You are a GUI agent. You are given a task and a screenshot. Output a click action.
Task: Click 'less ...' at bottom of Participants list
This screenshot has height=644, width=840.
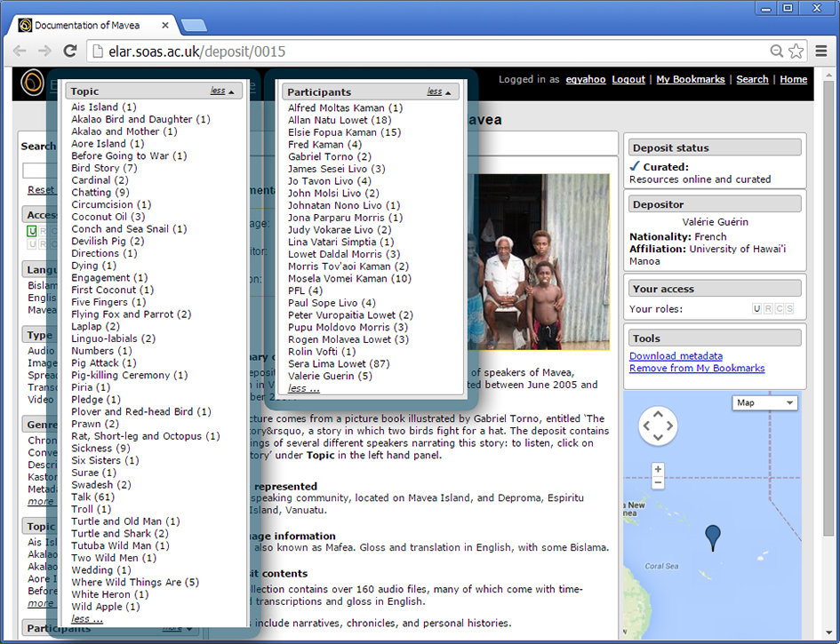tap(304, 388)
